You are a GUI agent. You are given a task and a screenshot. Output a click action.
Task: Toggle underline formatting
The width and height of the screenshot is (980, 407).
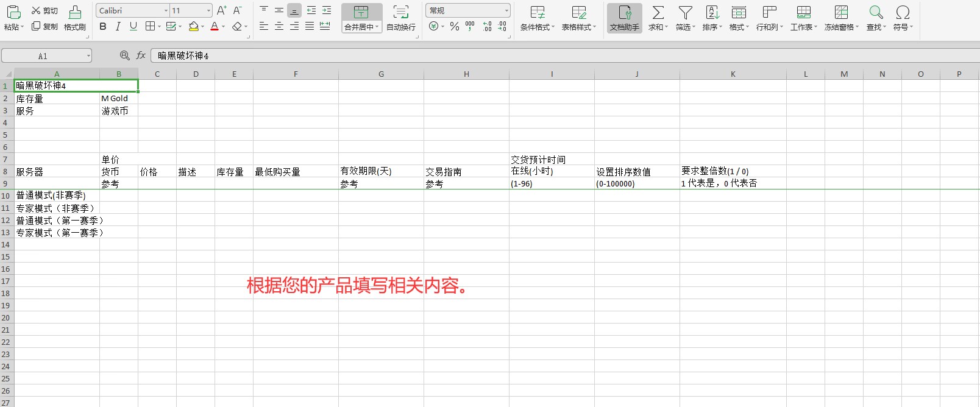click(133, 26)
